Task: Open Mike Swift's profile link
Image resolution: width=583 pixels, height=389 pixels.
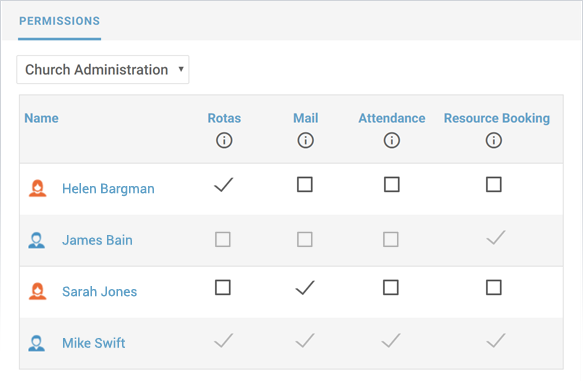Action: tap(93, 343)
